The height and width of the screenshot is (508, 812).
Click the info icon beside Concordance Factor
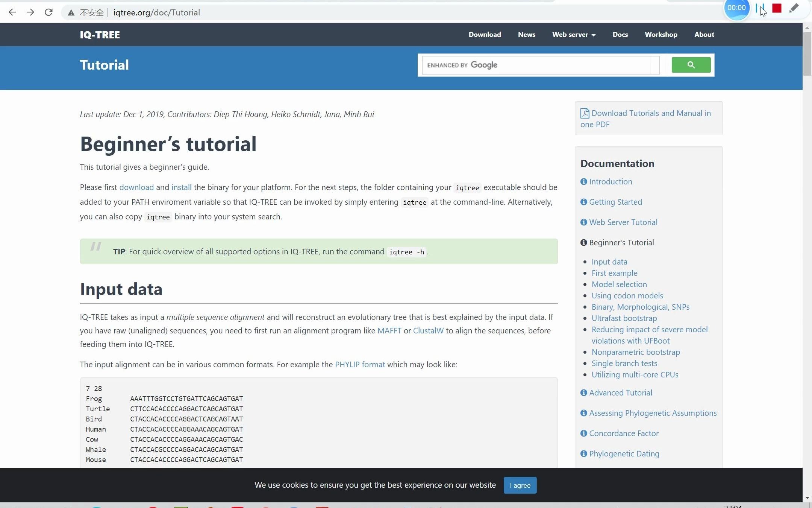(x=583, y=433)
